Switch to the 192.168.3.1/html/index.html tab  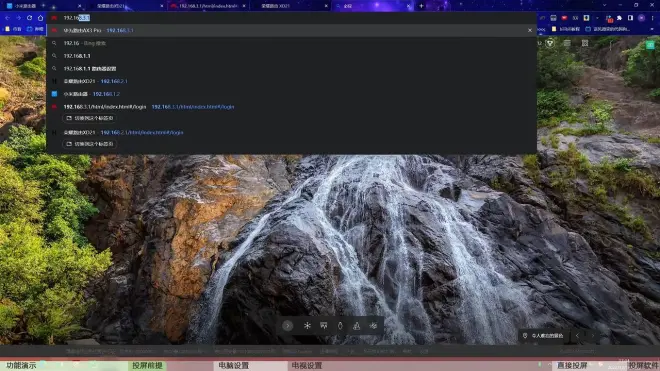point(208,6)
